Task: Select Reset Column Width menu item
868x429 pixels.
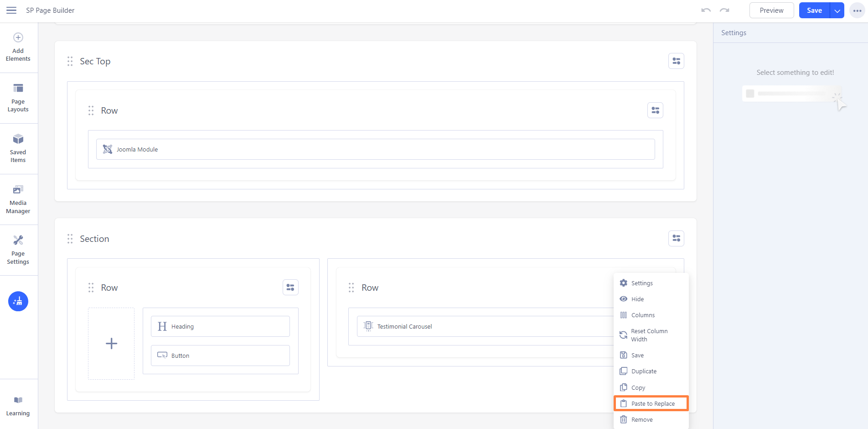Action: click(x=651, y=335)
